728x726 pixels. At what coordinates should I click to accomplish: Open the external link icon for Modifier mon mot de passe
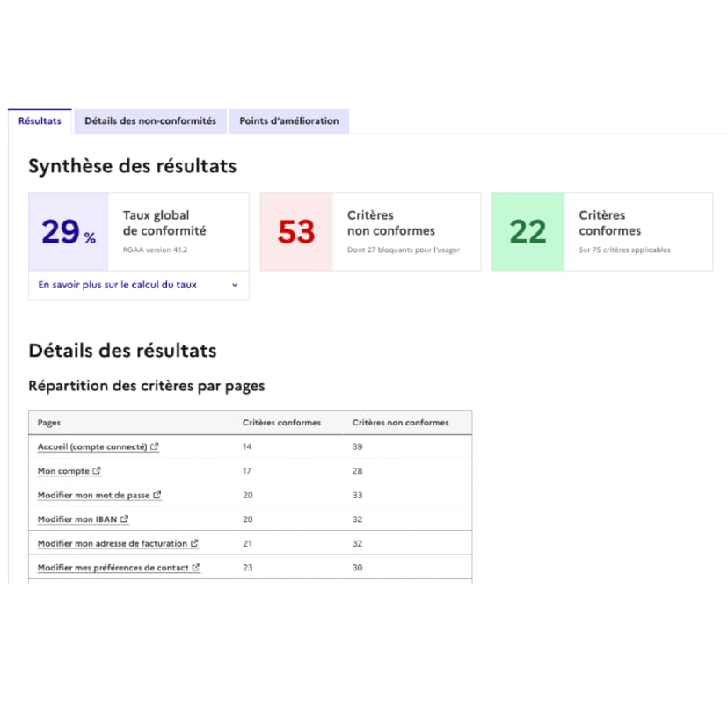(159, 495)
